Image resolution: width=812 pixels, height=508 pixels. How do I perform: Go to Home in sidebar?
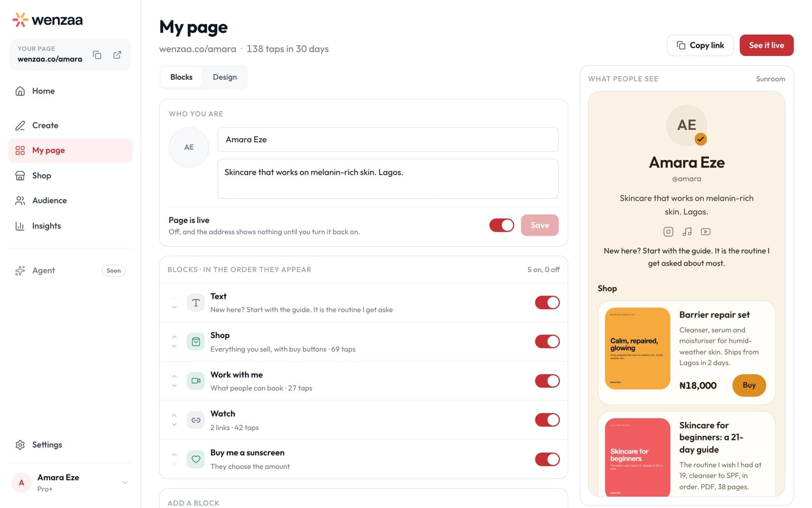click(x=71, y=91)
